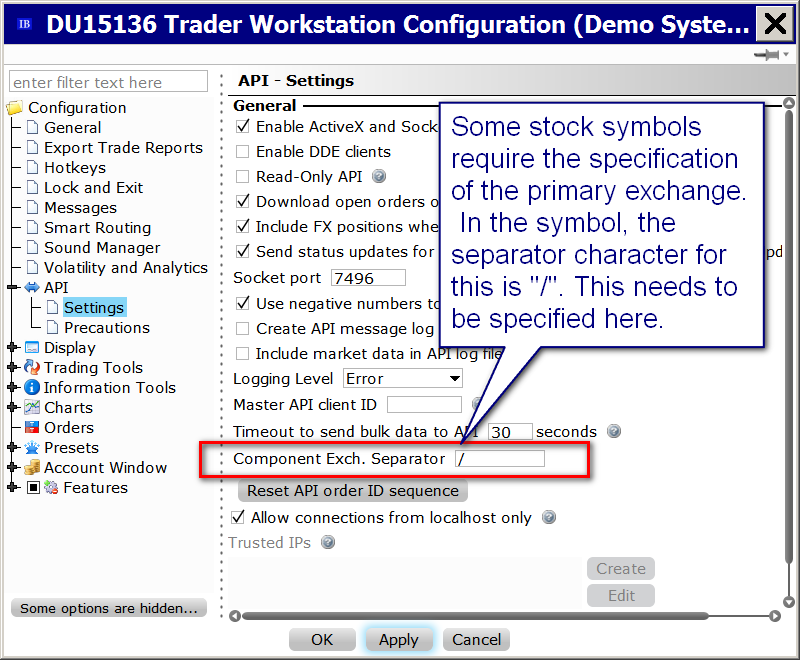This screenshot has width=800, height=660.
Task: Toggle the Features square checkbox in tree
Action: (33, 488)
